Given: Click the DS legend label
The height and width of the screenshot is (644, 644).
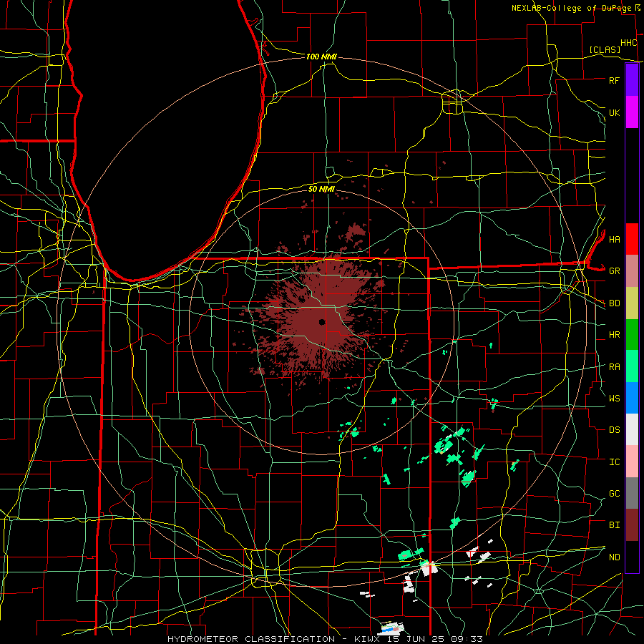Looking at the screenshot, I should pyautogui.click(x=614, y=430).
